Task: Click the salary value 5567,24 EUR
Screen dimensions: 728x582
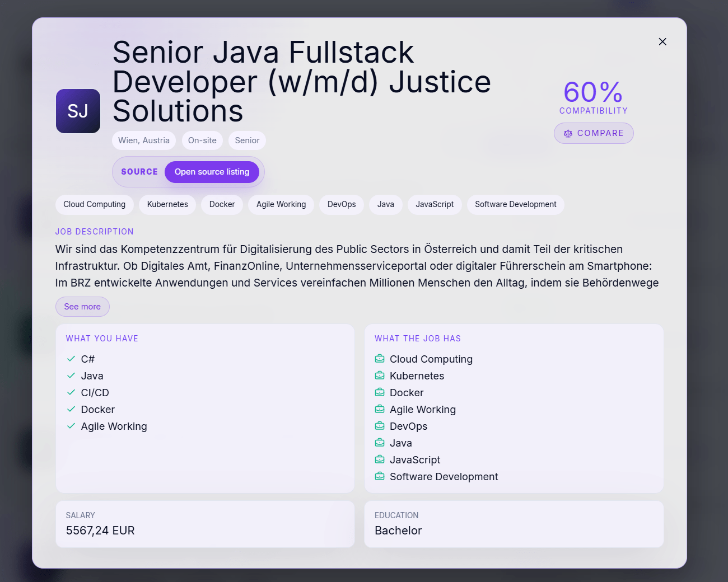Action: click(x=100, y=531)
